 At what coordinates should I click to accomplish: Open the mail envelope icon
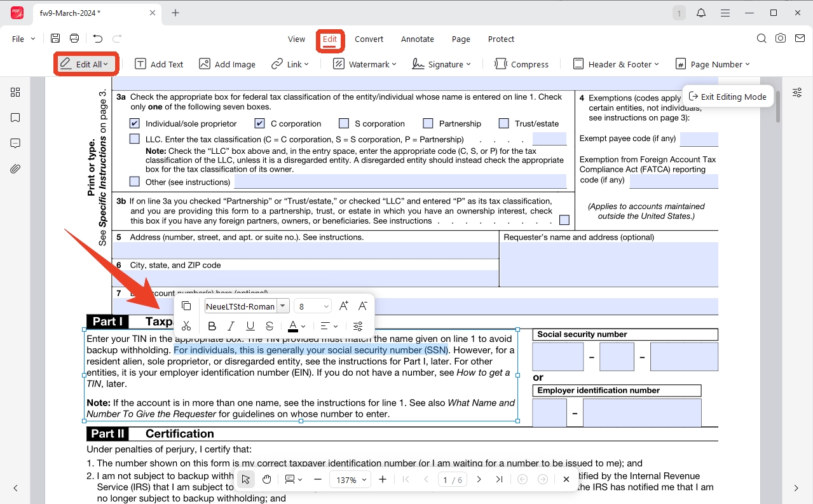(799, 39)
